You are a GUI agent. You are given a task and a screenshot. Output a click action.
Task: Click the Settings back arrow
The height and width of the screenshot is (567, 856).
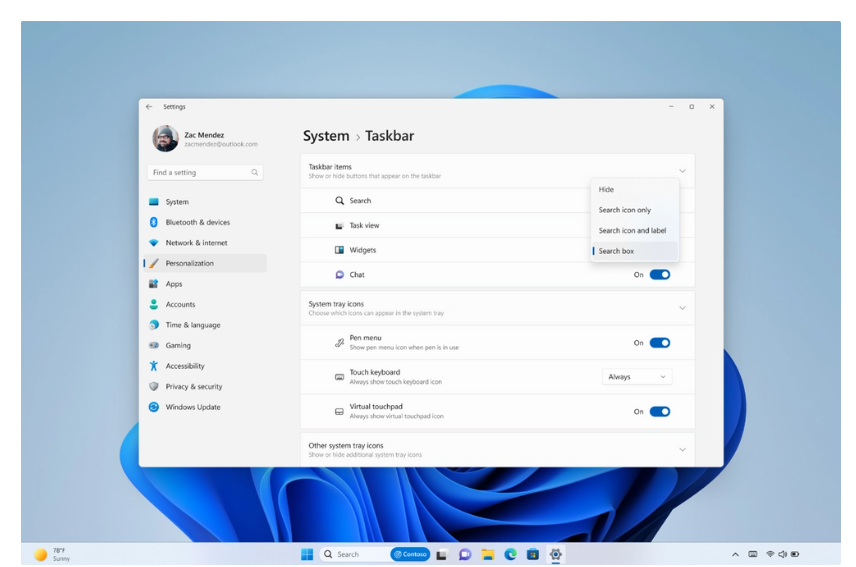click(149, 107)
